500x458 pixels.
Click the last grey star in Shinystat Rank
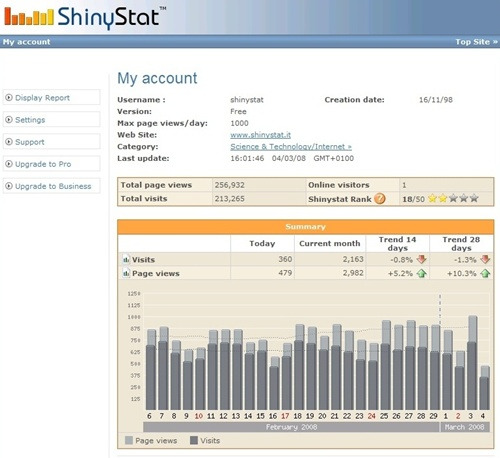click(x=474, y=198)
